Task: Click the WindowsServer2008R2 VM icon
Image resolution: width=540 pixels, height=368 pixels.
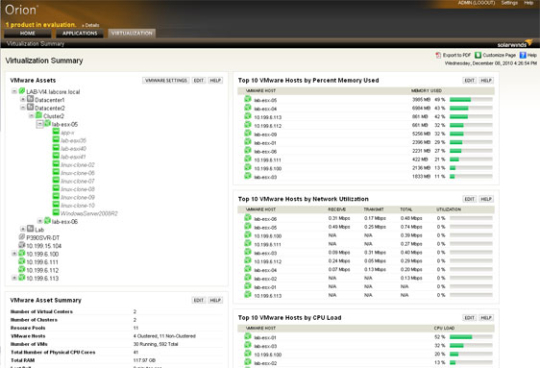Action: (56, 213)
